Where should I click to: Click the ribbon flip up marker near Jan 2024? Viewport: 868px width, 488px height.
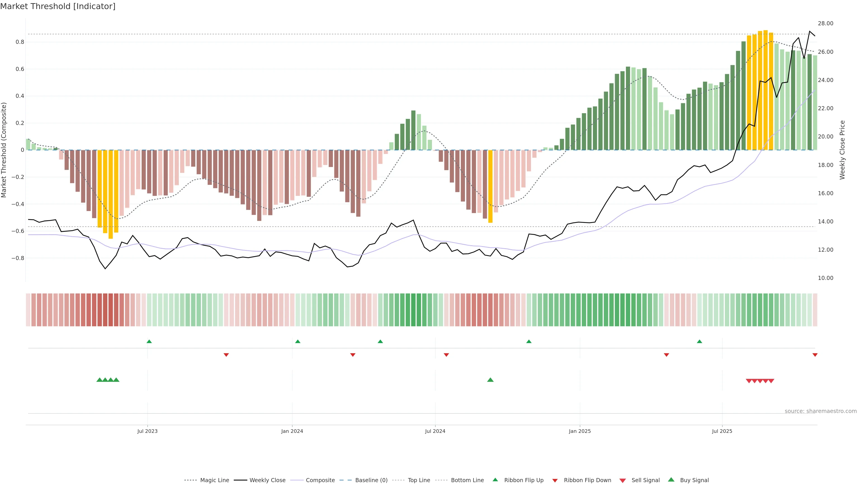(x=297, y=342)
